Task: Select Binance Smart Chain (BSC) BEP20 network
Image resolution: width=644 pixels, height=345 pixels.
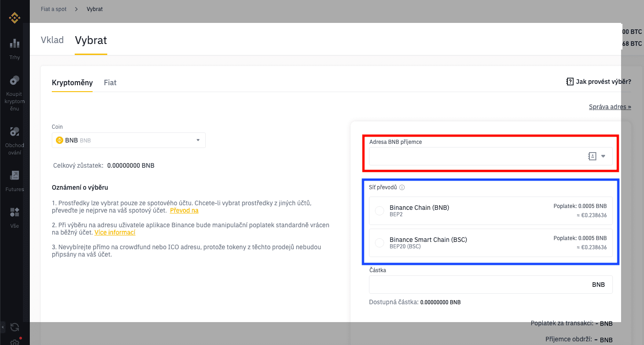Action: (490, 243)
